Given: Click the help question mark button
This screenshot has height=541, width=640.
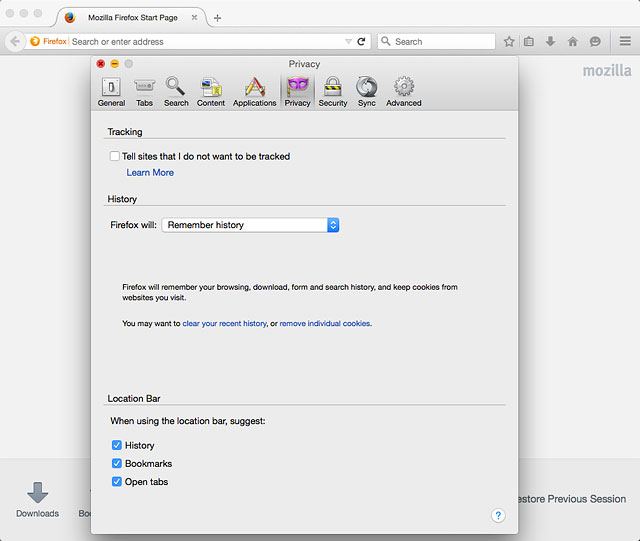Looking at the screenshot, I should (x=498, y=515).
